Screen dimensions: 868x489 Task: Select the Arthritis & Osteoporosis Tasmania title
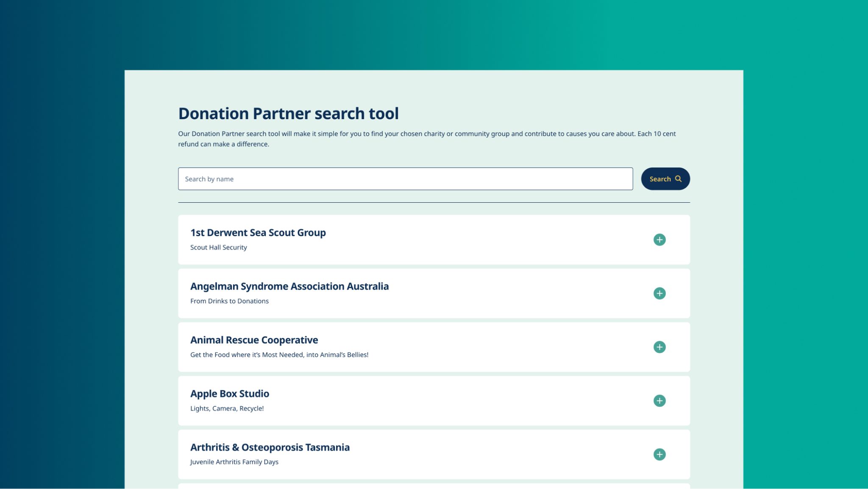pos(270,447)
